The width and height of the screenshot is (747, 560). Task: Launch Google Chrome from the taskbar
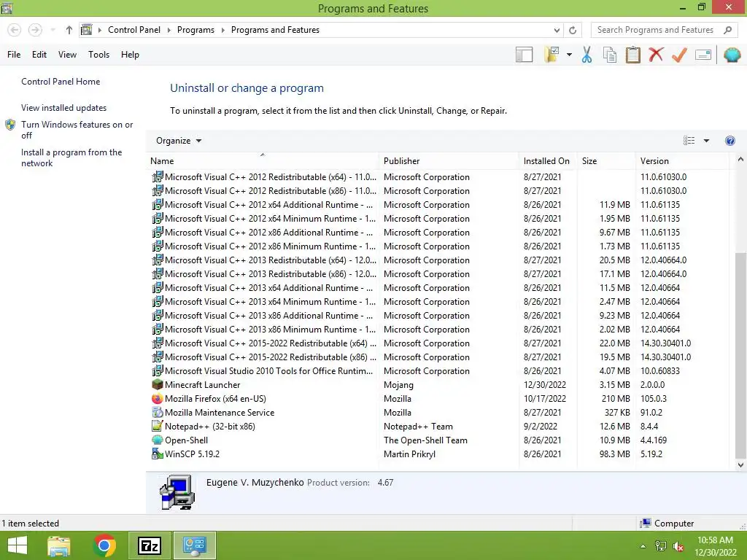[104, 545]
